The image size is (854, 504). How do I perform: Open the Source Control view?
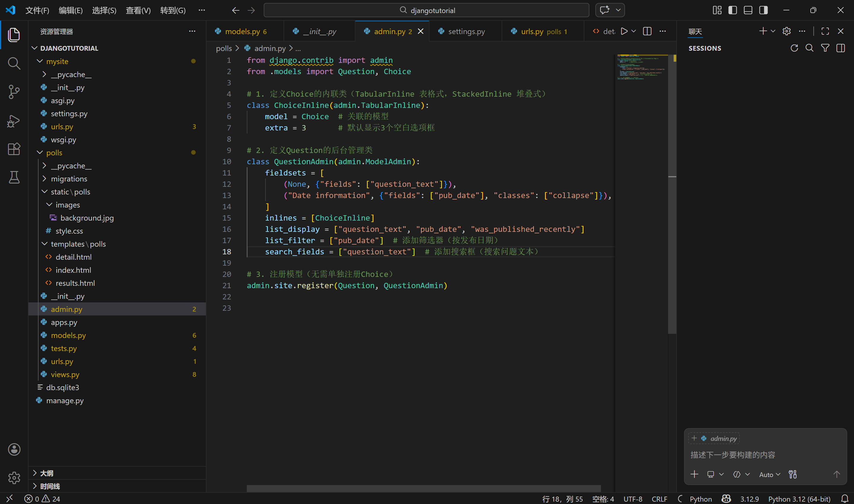pos(14,92)
